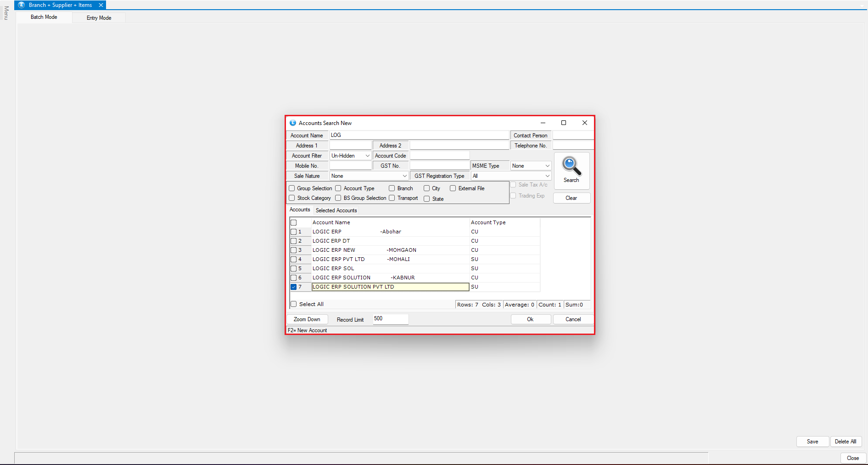The height and width of the screenshot is (465, 868).
Task: Click the magnifying glass Search icon
Action: pos(571,167)
